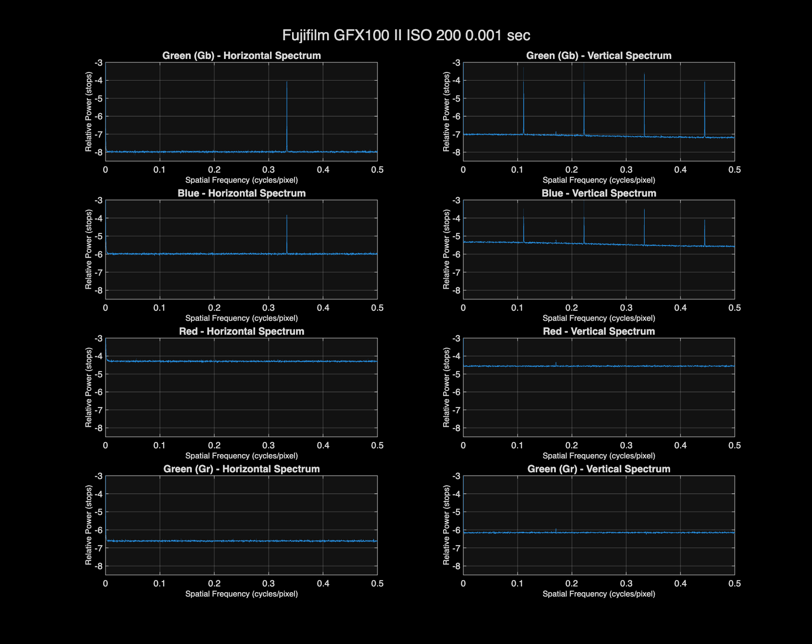
Task: Click the -8 tick of Blue Horizontal plot
Action: [x=98, y=290]
